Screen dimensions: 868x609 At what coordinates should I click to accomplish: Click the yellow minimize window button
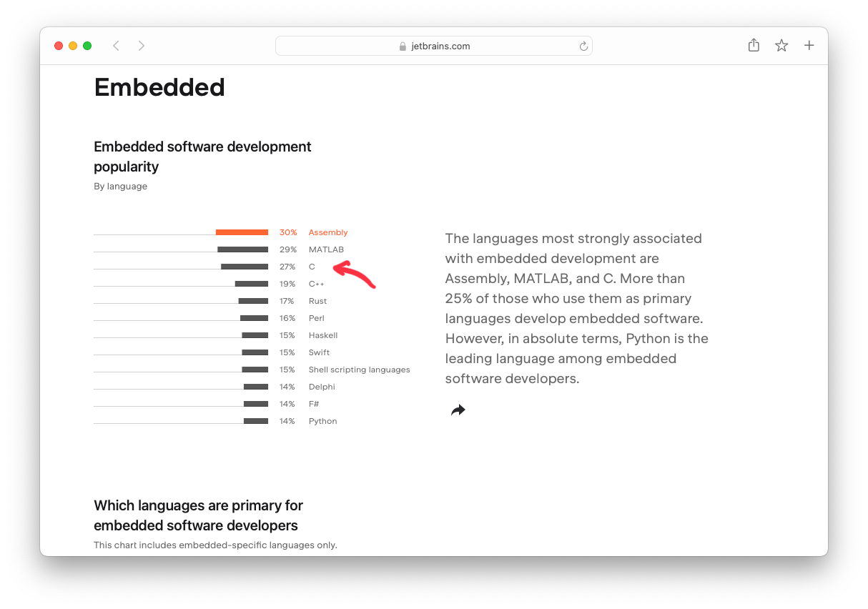(x=73, y=46)
